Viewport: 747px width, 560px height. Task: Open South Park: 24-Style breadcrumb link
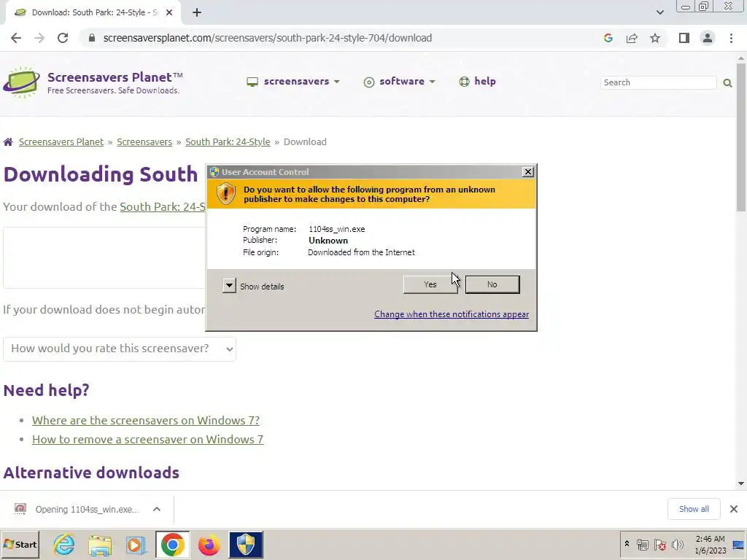(x=228, y=142)
